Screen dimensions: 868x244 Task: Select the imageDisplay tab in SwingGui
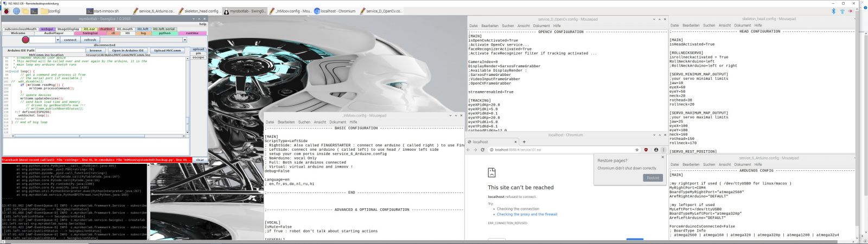tap(68, 29)
